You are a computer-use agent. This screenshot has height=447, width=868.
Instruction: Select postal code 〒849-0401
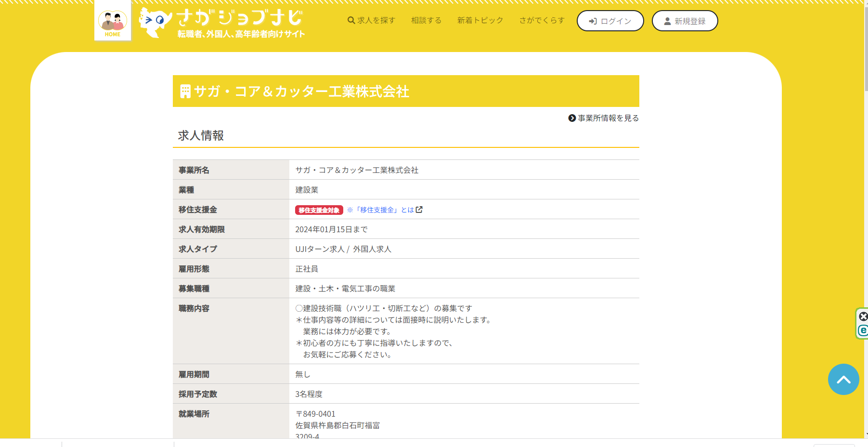[315, 414]
